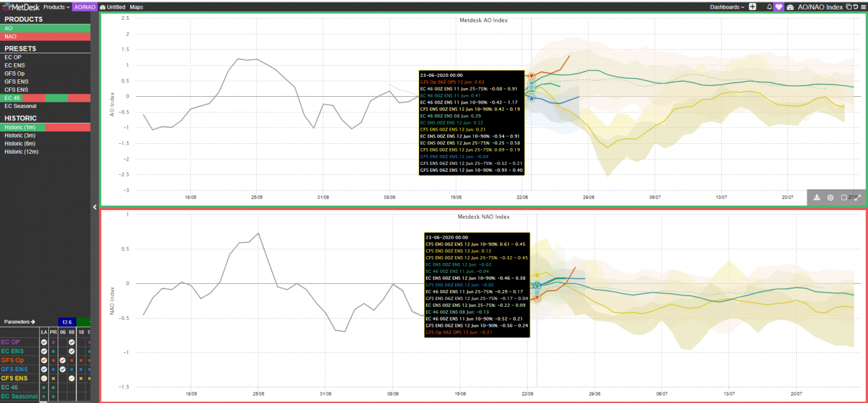Enable CFS ENS previous (PR) cross
Image resolution: width=868 pixels, height=403 pixels.
click(x=53, y=378)
